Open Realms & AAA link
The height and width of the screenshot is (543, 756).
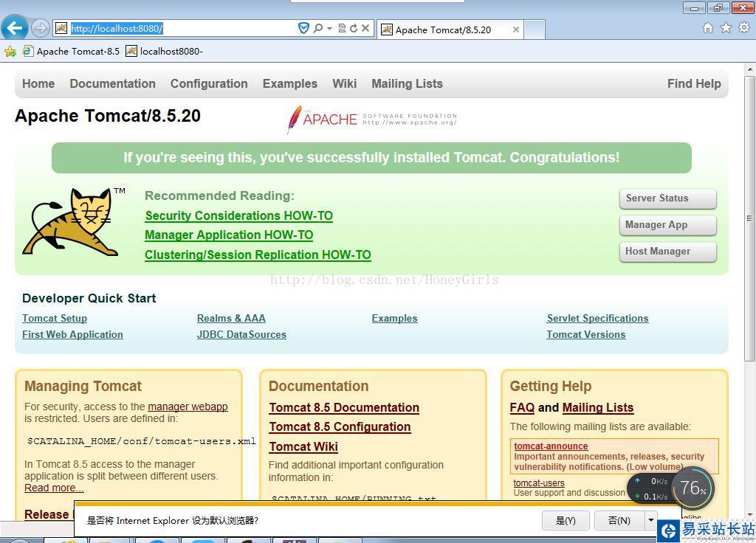(x=231, y=319)
